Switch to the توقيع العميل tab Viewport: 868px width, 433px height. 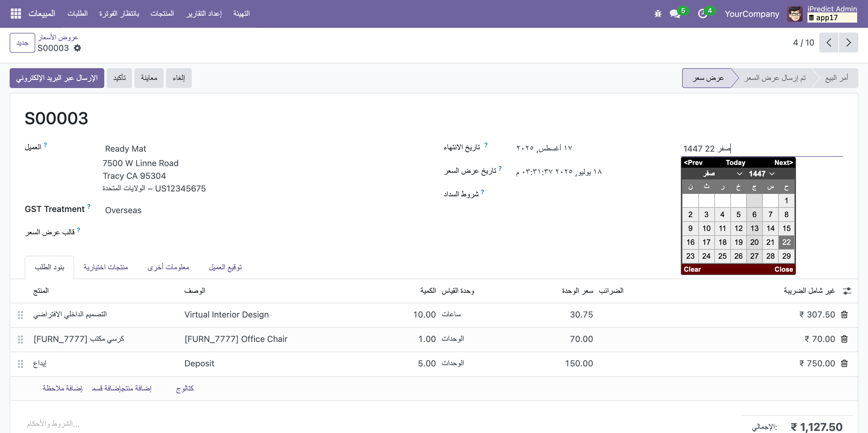[225, 267]
